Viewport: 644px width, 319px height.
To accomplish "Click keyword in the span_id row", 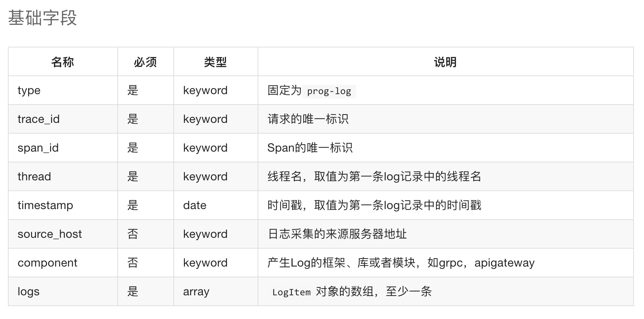I will click(x=205, y=148).
